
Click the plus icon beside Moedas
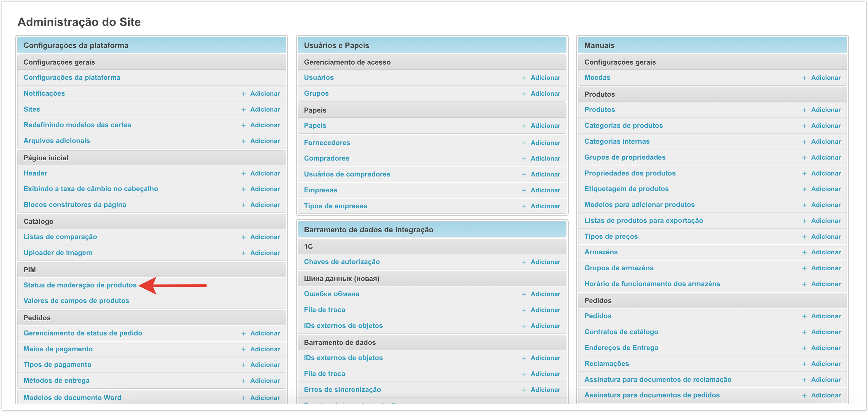pyautogui.click(x=804, y=78)
